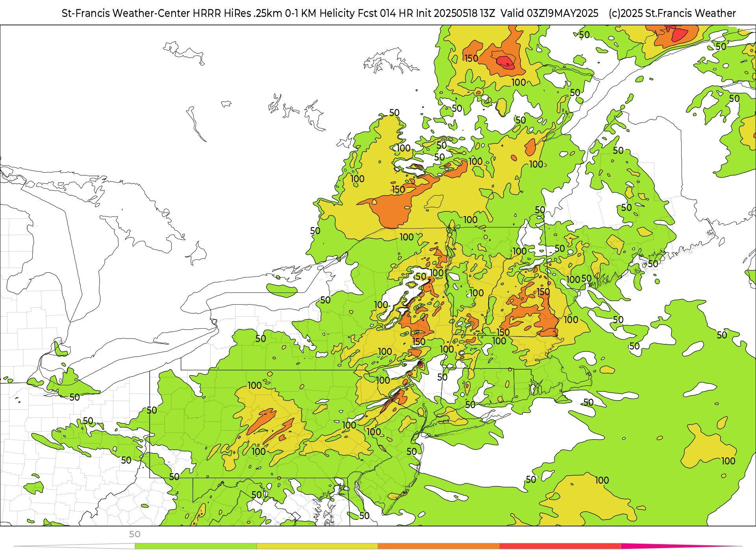Click the "St-Francis Weather-Center" title text
Viewport: 756px width, 551px height.
(126, 13)
